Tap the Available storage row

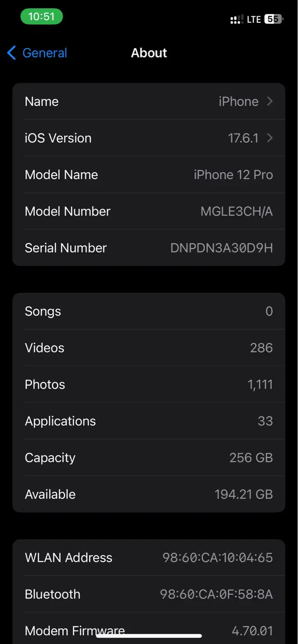149,494
